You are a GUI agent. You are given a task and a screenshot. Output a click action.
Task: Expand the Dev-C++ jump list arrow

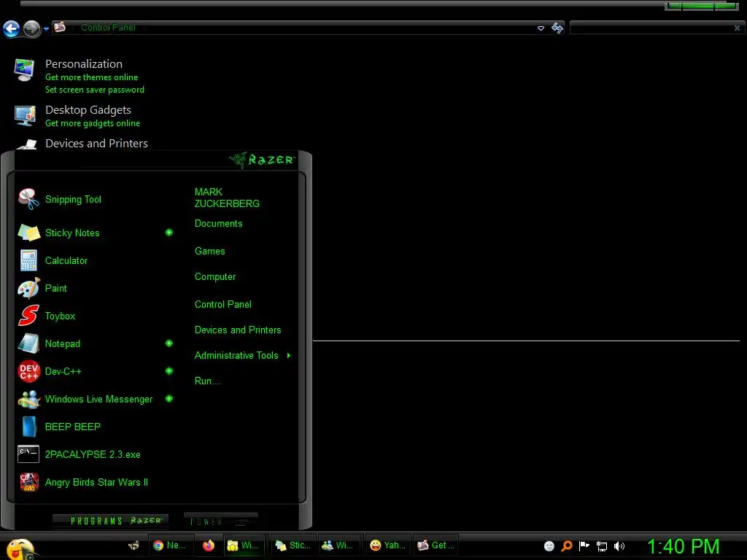169,371
